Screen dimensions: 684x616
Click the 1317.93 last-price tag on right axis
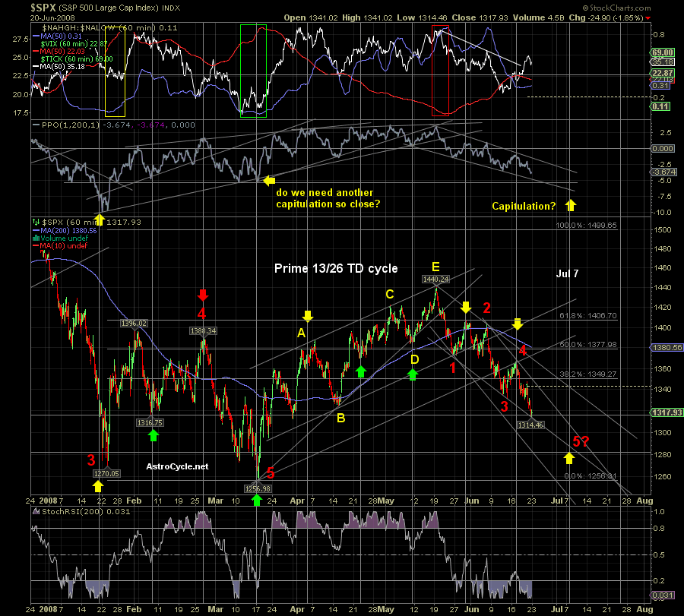tap(667, 412)
